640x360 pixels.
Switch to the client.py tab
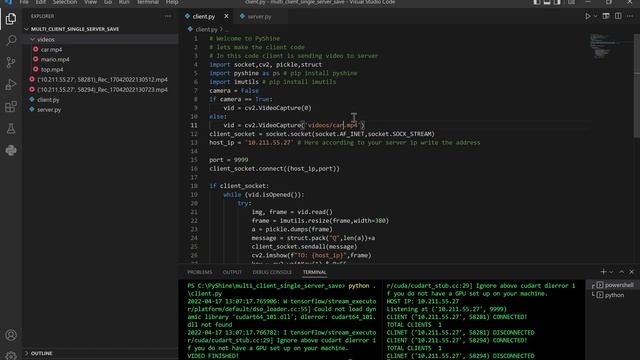point(204,16)
